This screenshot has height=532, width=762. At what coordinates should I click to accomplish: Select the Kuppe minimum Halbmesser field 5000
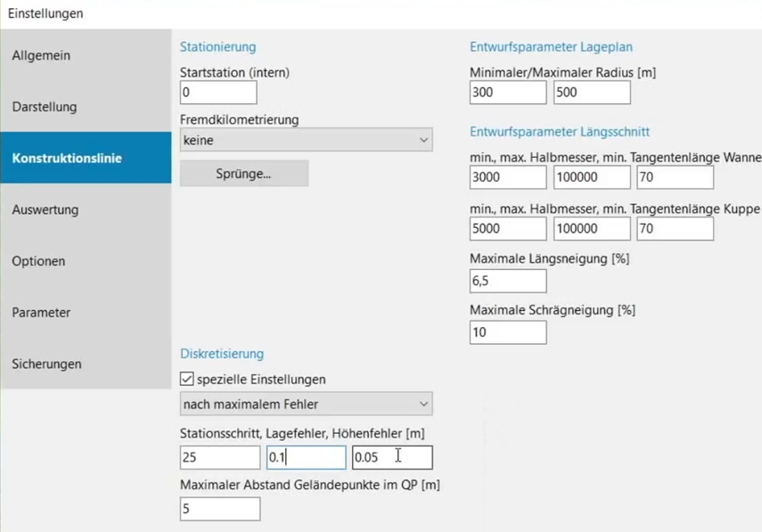click(508, 228)
